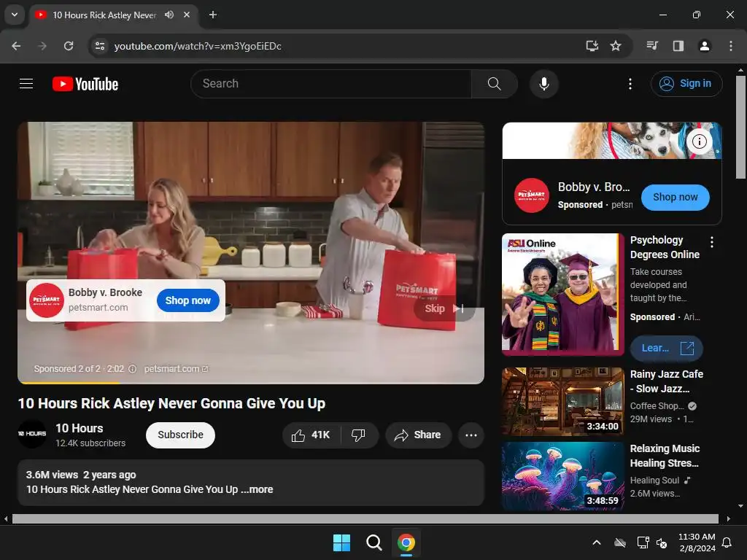Skip the PetSmart ad
Screen dimensions: 747x560
tap(444, 308)
